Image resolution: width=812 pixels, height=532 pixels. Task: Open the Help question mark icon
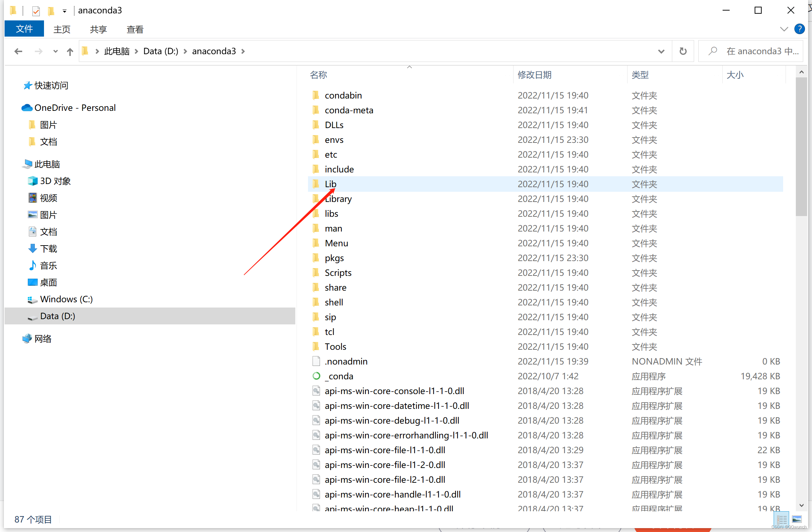(799, 29)
